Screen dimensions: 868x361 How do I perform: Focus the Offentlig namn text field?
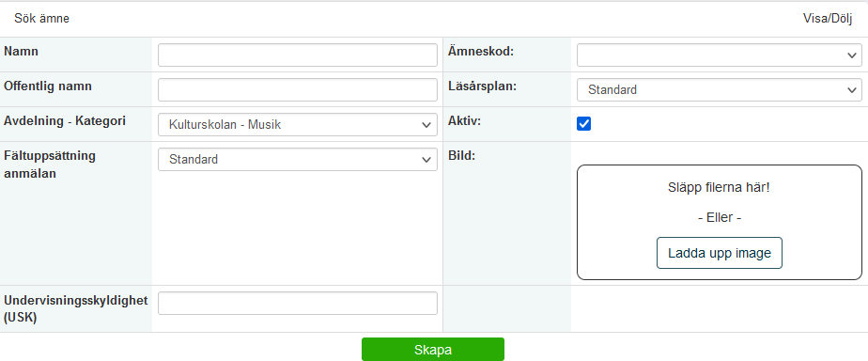pyautogui.click(x=297, y=89)
